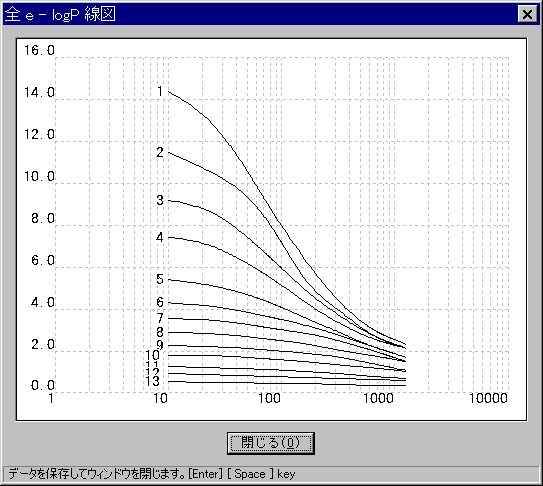Click curve label 4 on the chart

pos(160,237)
